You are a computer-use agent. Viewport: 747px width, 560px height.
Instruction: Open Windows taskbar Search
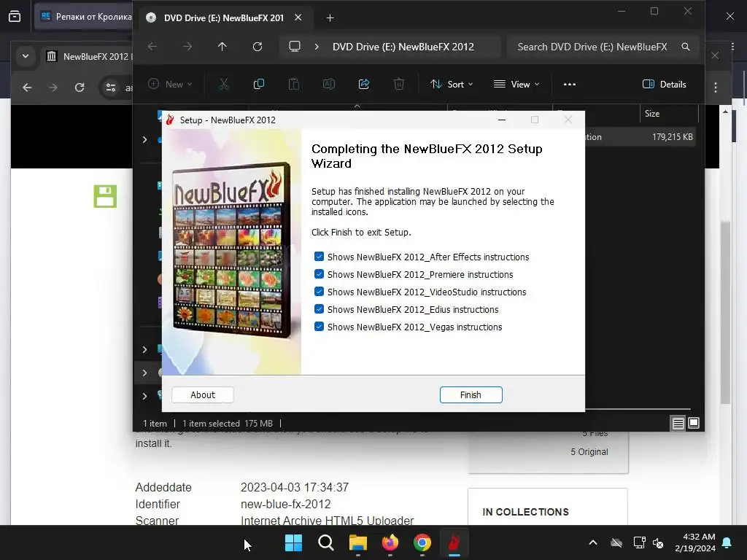tap(326, 542)
